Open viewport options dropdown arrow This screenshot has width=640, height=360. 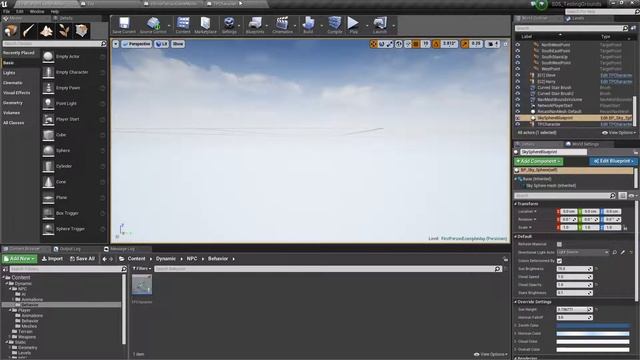116,44
